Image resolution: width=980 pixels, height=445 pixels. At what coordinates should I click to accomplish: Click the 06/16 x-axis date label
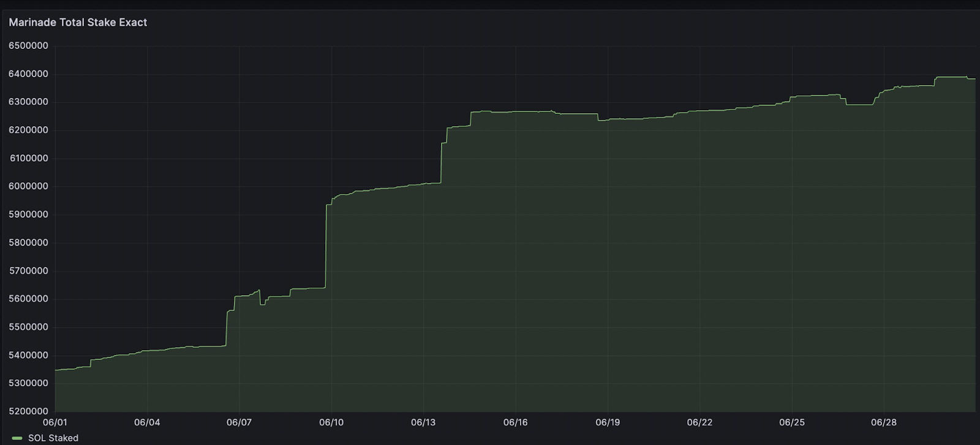click(x=515, y=422)
